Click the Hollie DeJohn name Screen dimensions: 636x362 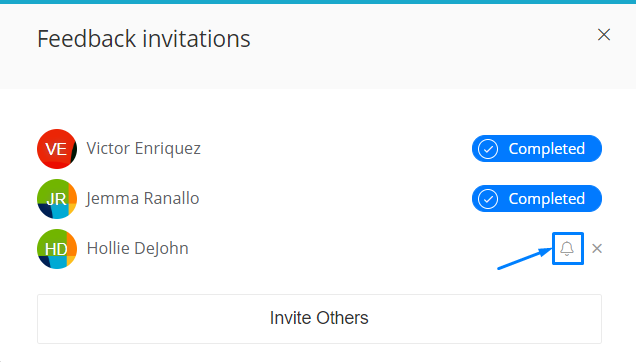[x=138, y=248]
